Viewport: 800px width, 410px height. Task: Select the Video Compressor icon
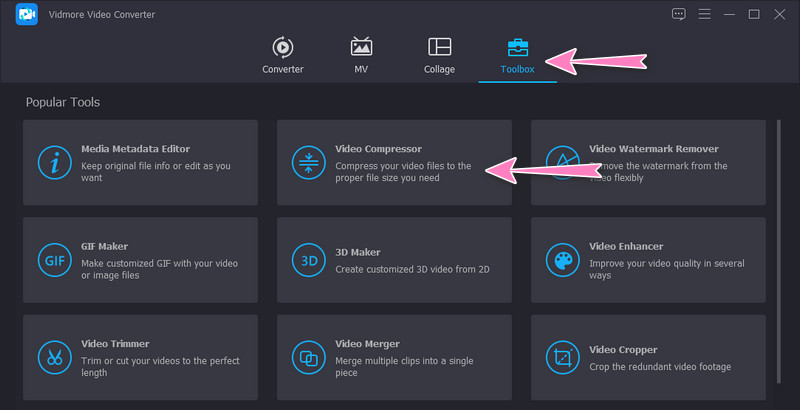306,163
